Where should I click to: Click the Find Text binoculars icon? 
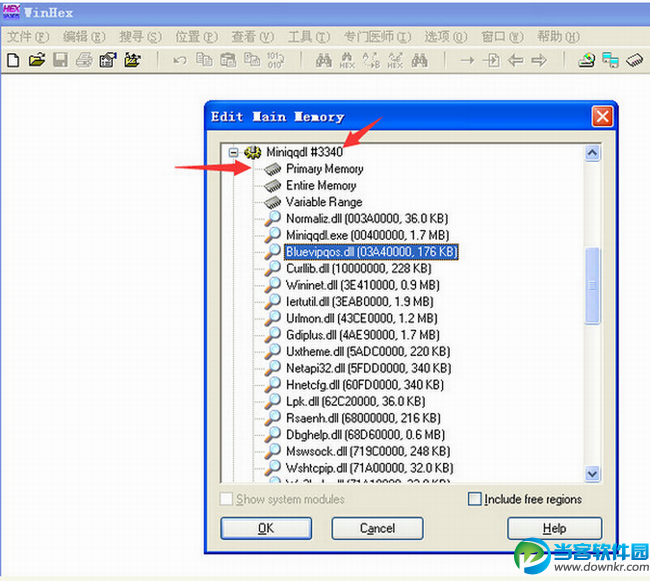pyautogui.click(x=324, y=61)
